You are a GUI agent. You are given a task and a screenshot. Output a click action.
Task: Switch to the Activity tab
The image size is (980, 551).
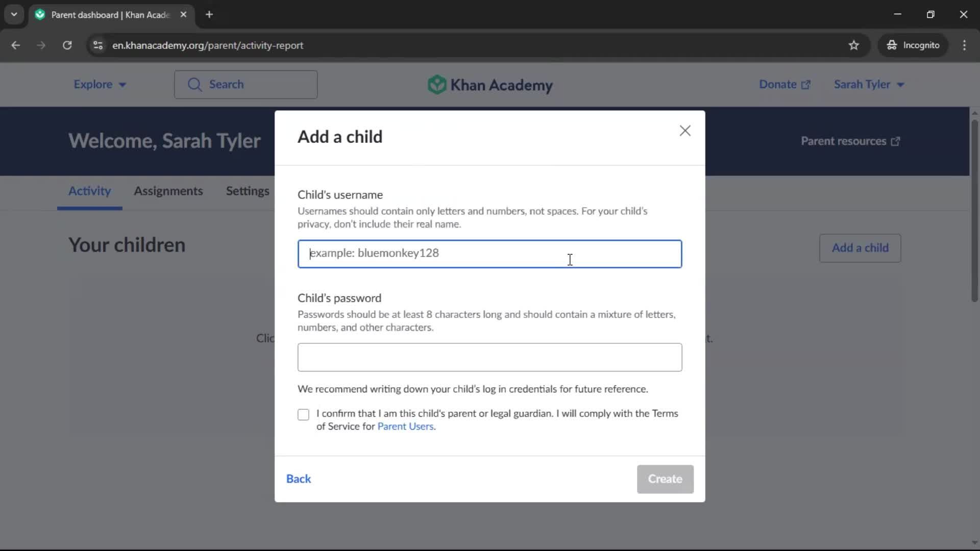[x=89, y=191]
